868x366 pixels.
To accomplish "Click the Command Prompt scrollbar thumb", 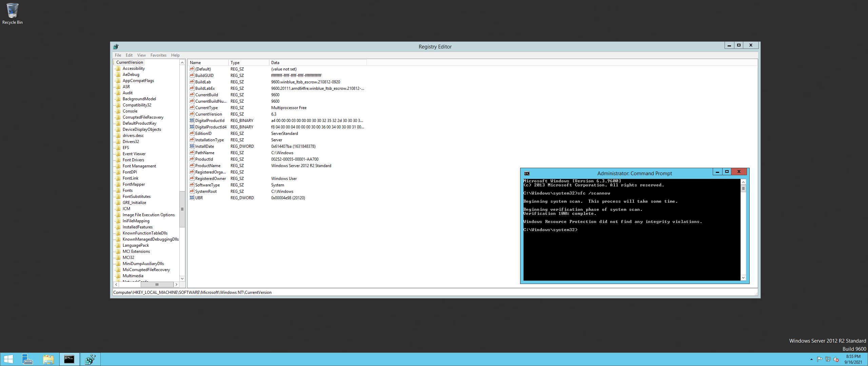I will tap(743, 188).
